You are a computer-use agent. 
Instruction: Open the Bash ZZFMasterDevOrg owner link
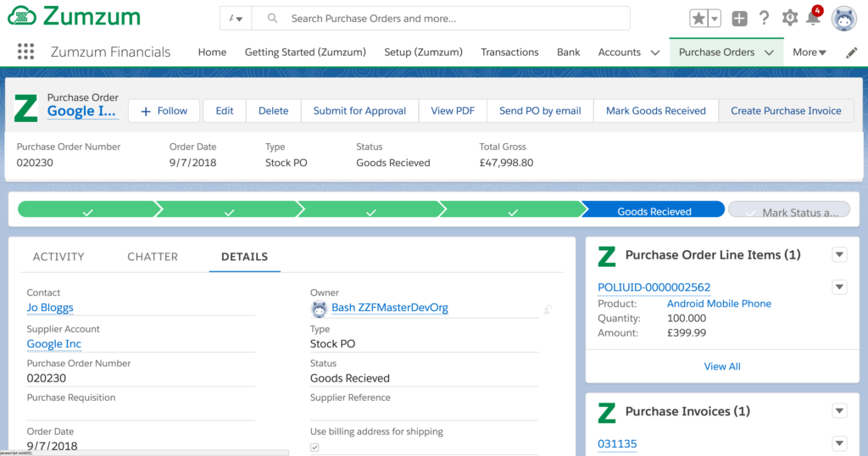click(390, 308)
